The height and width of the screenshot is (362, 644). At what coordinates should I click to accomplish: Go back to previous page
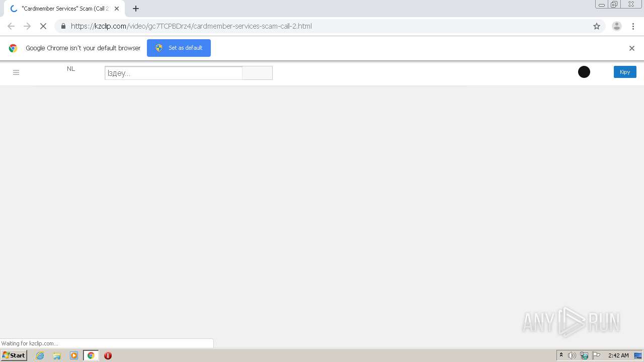pyautogui.click(x=11, y=26)
